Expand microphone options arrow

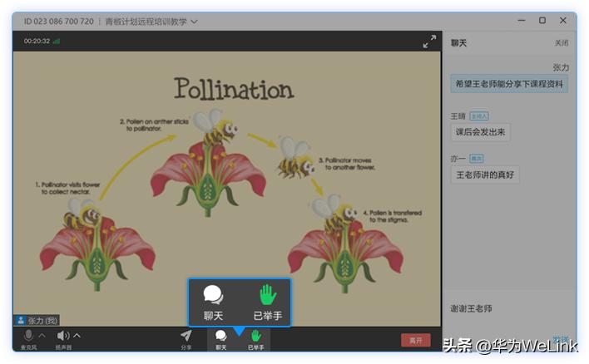[x=42, y=335]
